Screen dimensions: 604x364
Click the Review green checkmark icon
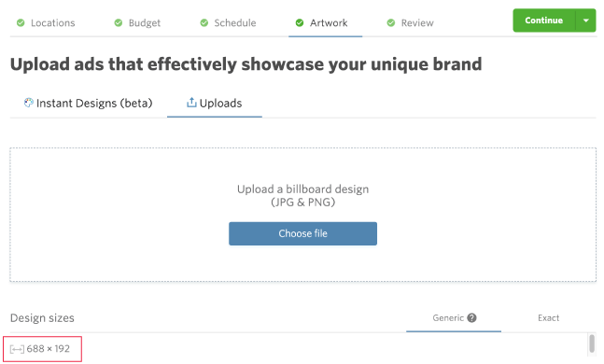(391, 23)
